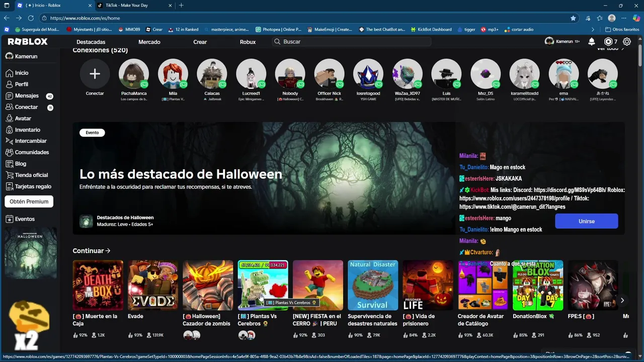The image size is (644, 362).
Task: Open Creador de Avatar de Catálogo thumbnail
Action: [483, 285]
